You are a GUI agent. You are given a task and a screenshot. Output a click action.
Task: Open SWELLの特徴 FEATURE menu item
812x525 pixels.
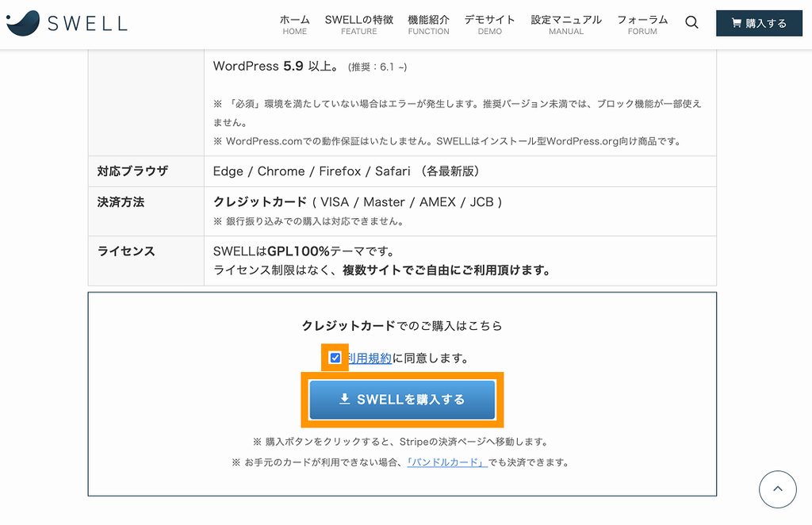[359, 25]
